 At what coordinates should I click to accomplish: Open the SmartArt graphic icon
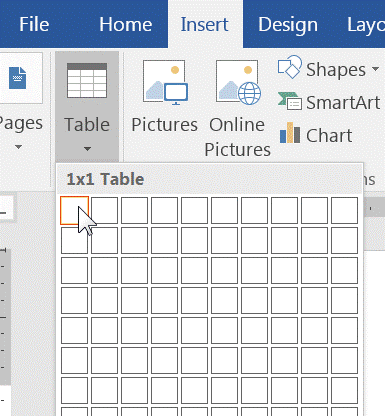pyautogui.click(x=290, y=101)
